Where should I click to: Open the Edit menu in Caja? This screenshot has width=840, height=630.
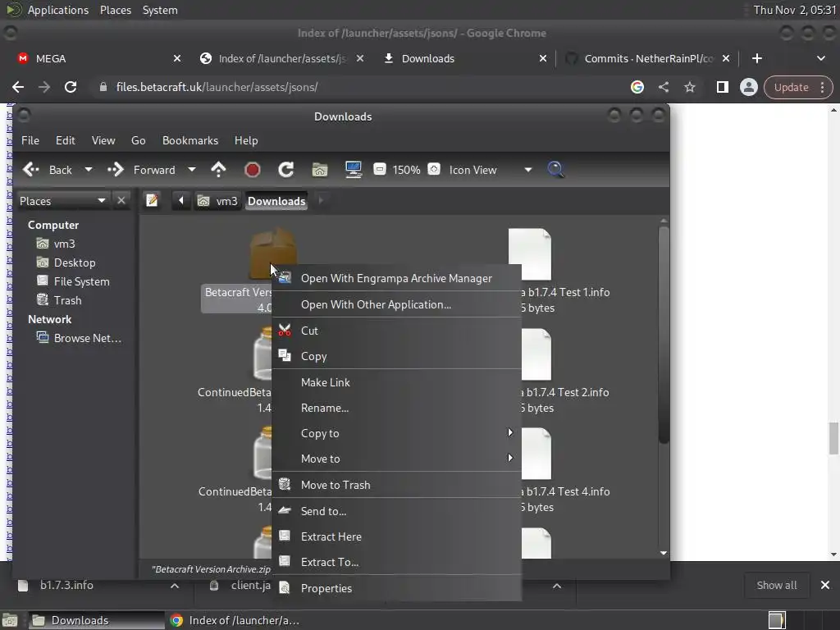tap(66, 140)
